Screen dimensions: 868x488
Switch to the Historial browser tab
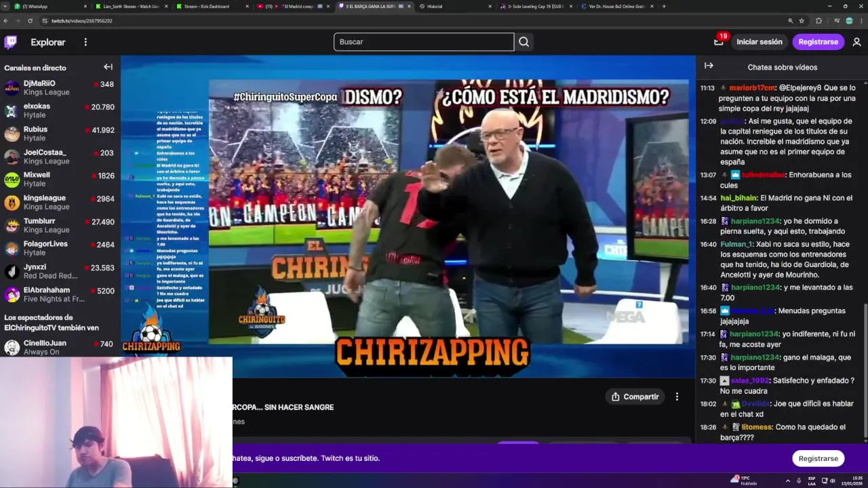pyautogui.click(x=455, y=6)
